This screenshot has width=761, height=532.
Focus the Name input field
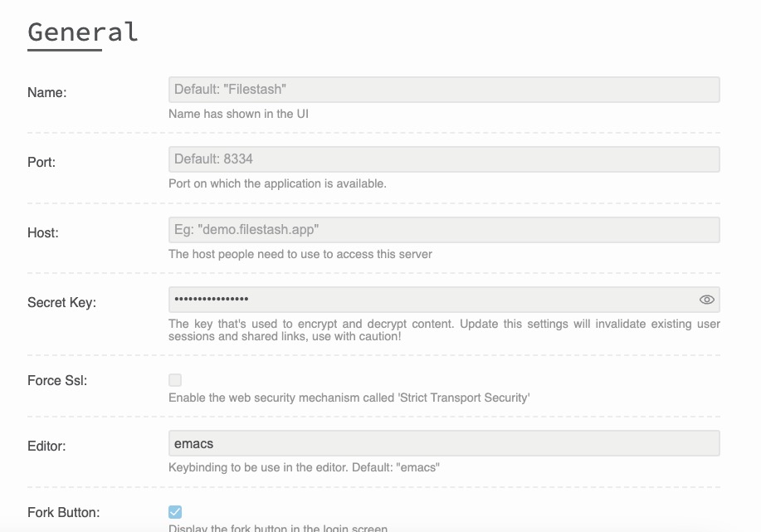444,89
